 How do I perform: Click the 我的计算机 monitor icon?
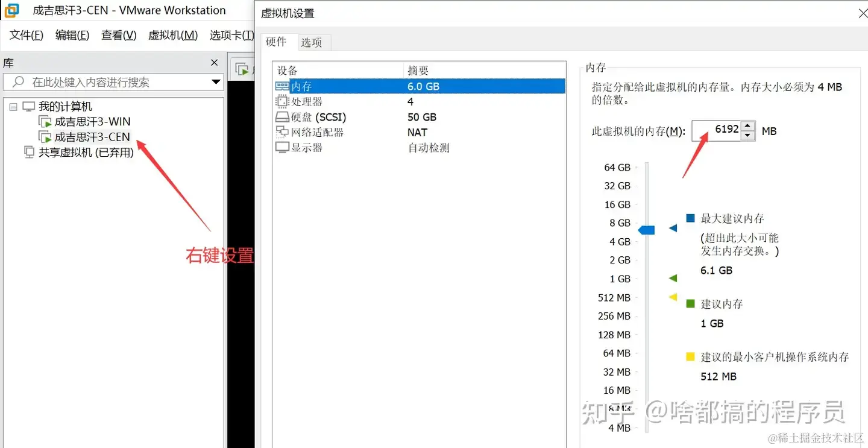pyautogui.click(x=29, y=107)
